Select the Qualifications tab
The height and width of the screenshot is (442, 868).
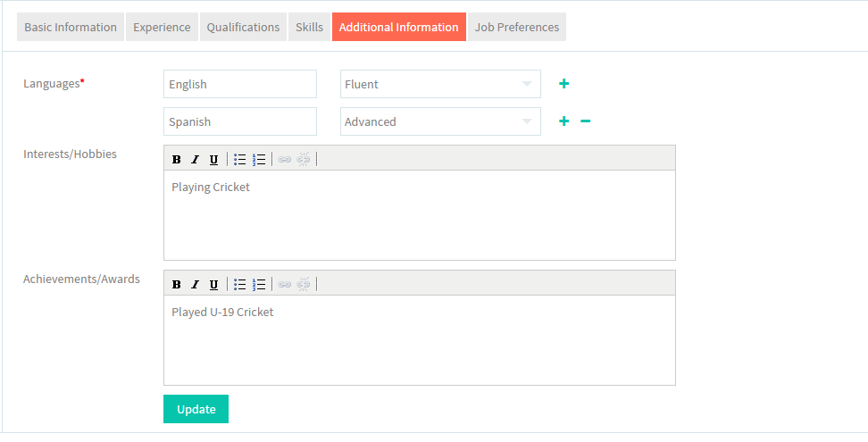(243, 27)
